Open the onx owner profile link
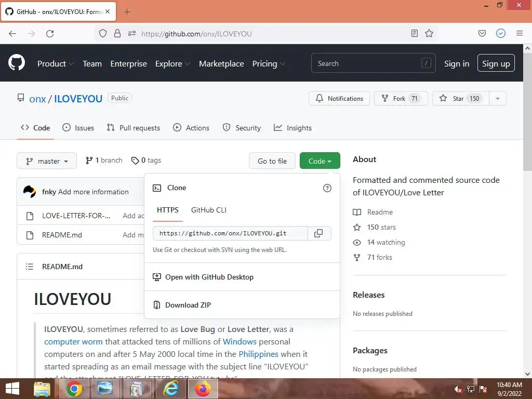 (37, 99)
